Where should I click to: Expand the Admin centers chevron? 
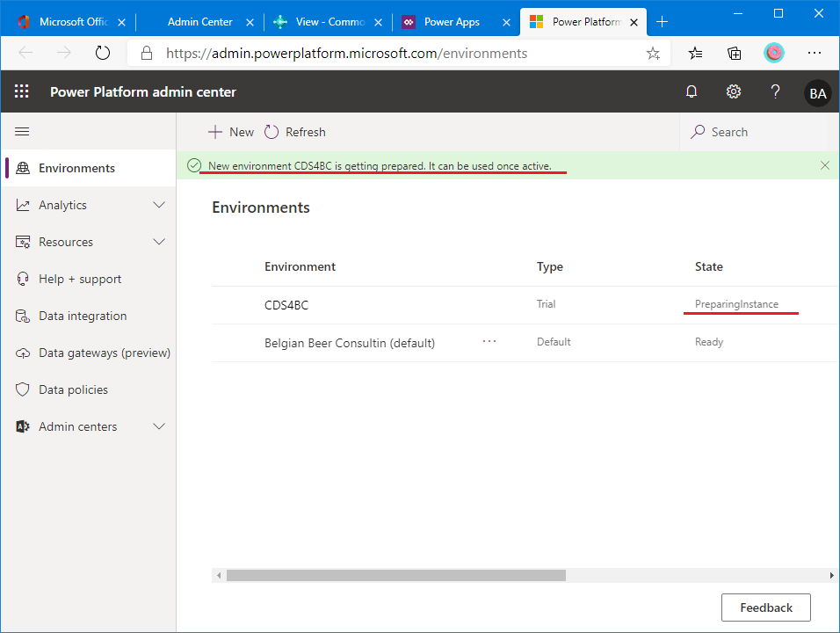pyautogui.click(x=159, y=426)
